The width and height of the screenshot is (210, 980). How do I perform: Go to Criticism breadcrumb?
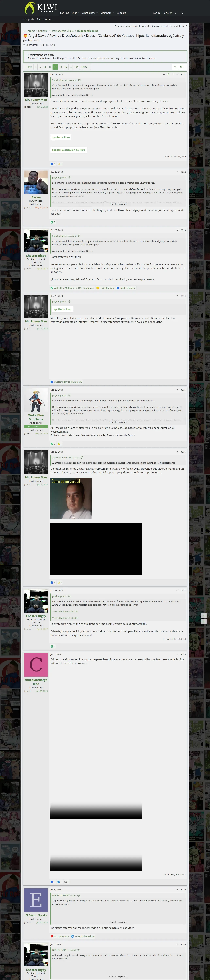pyautogui.click(x=43, y=31)
